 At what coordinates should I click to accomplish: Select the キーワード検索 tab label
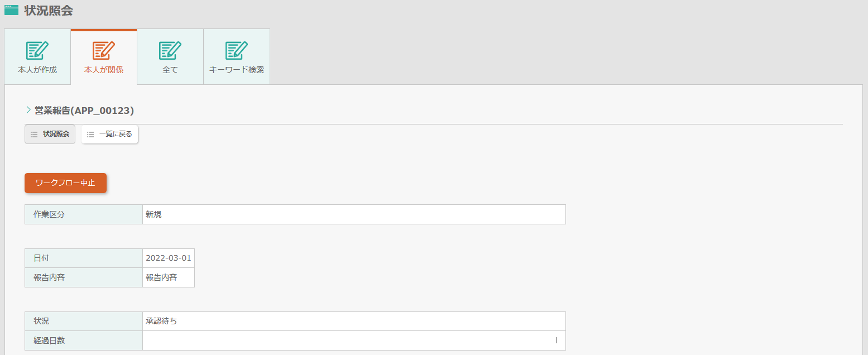pos(237,70)
